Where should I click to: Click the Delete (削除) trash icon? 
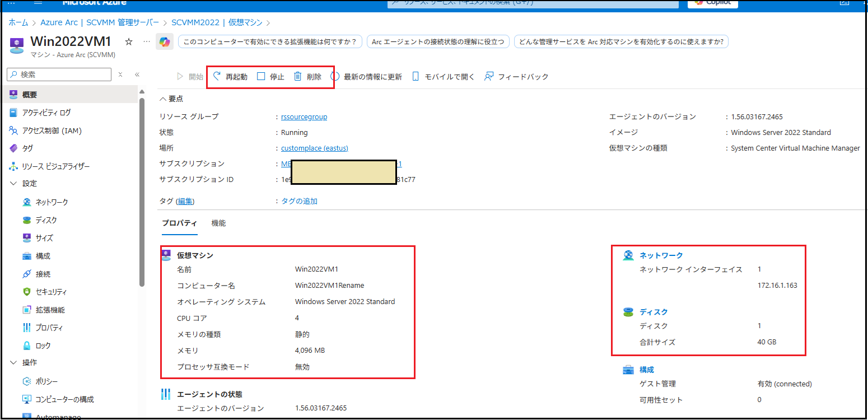click(298, 77)
